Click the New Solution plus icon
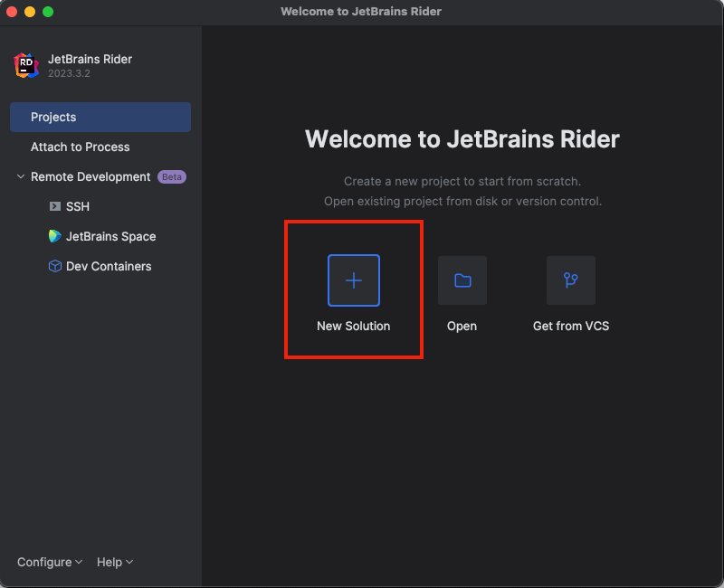The image size is (724, 588). [354, 280]
